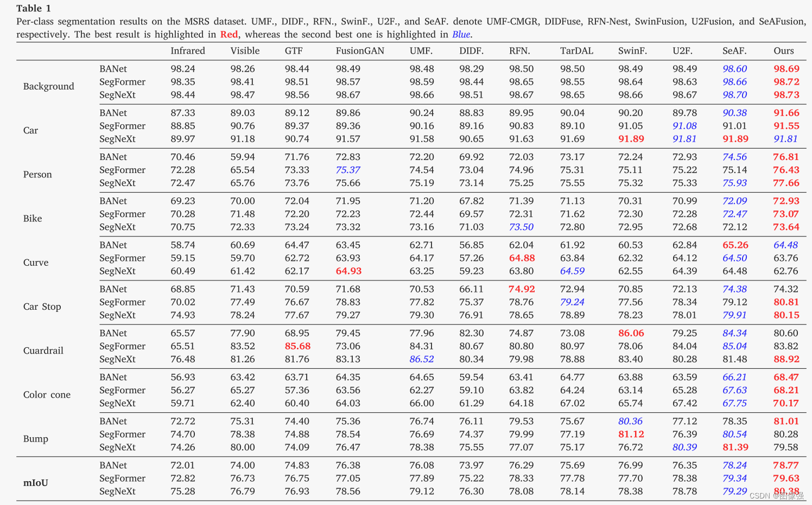This screenshot has height=505, width=812.
Task: Click the Visible value 59.94 for Person
Action: point(243,157)
